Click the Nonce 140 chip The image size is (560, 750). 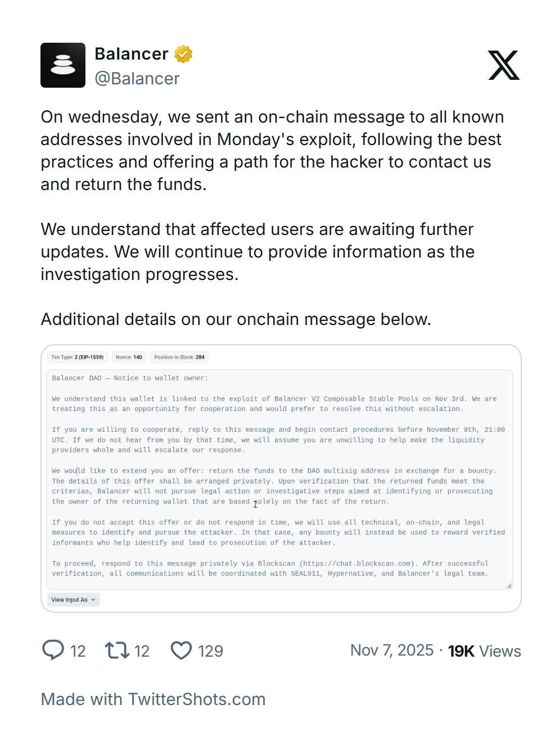click(129, 357)
